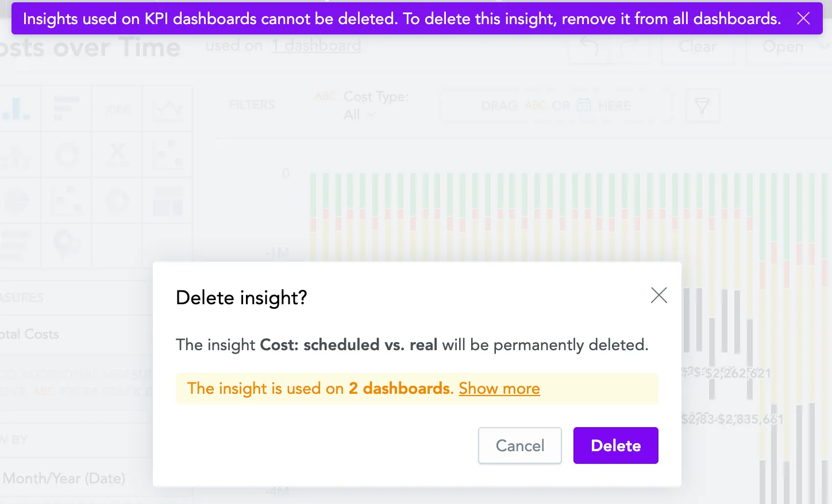This screenshot has height=504, width=832.
Task: Confirm with the Delete button
Action: [615, 445]
